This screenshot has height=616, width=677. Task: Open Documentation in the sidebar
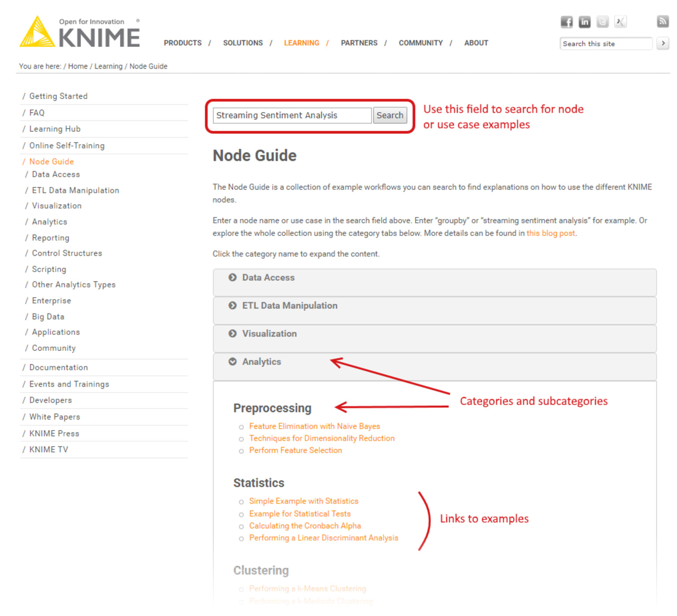click(x=58, y=368)
